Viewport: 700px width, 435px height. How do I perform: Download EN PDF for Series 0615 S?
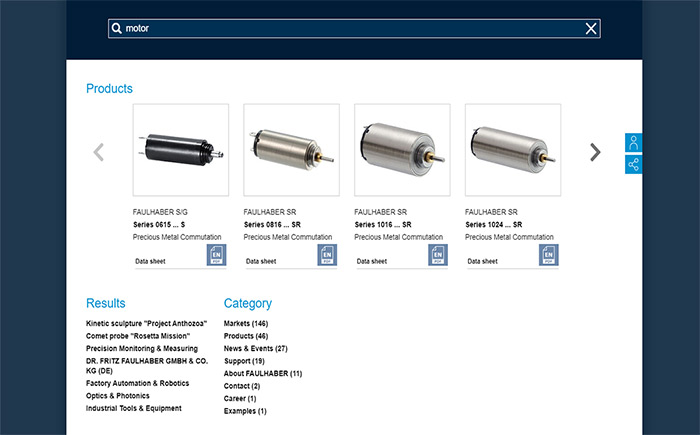(x=217, y=255)
